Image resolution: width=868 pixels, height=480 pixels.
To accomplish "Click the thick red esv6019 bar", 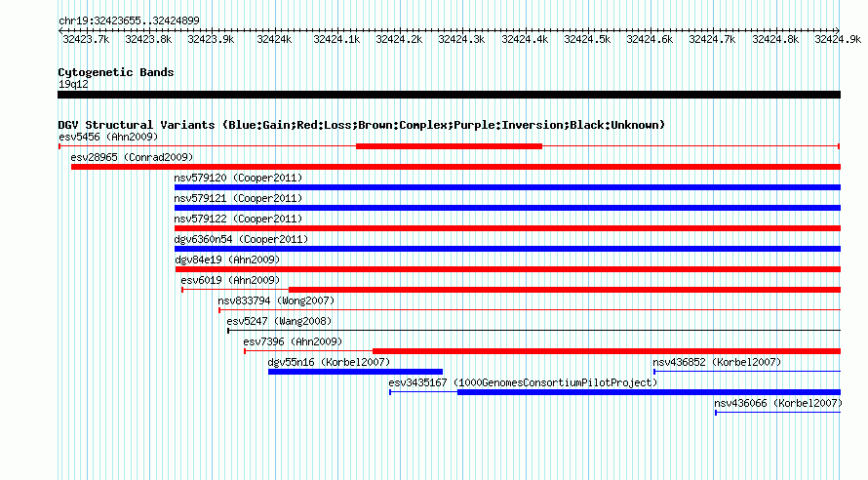I will (565, 290).
